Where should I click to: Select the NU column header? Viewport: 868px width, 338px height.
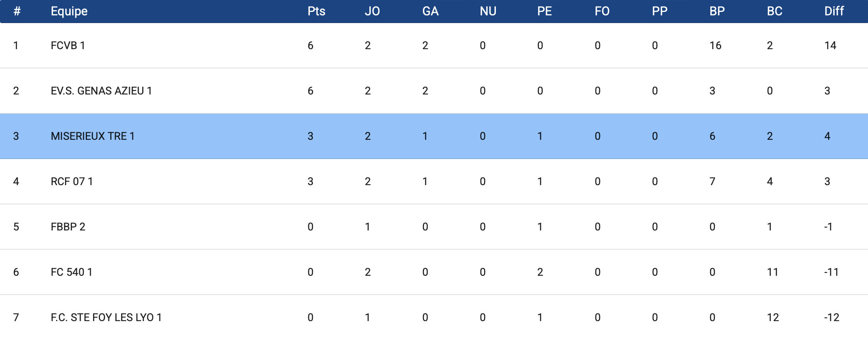pos(488,11)
